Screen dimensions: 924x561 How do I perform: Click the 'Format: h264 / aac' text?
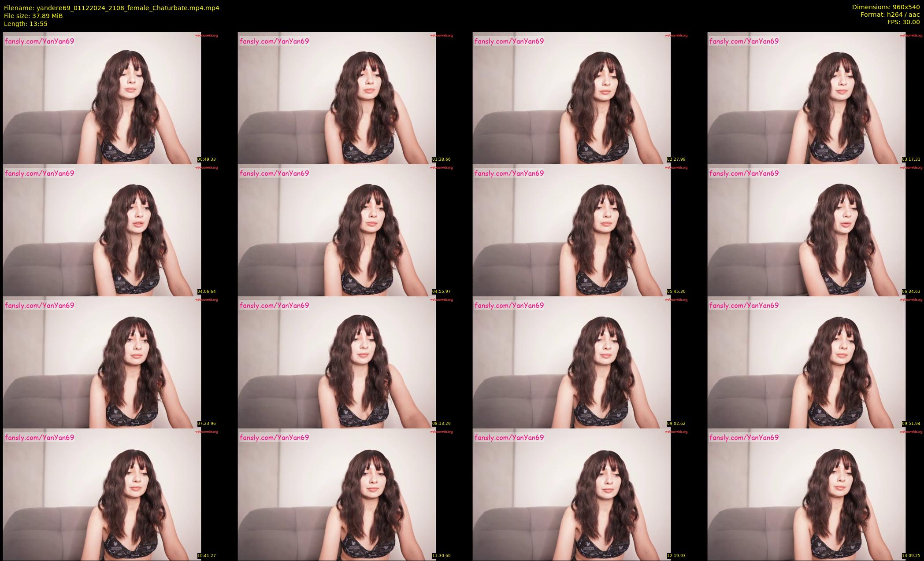pos(890,15)
